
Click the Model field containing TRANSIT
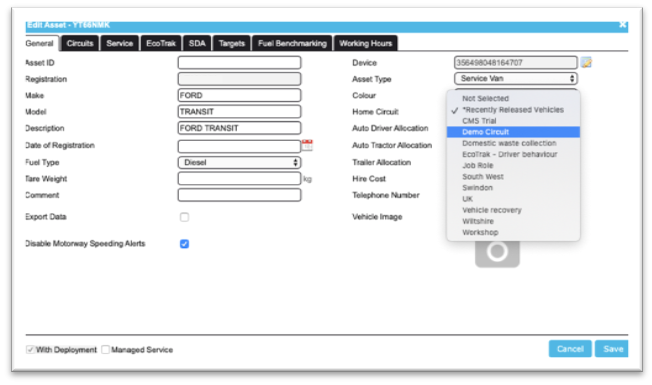click(x=240, y=111)
